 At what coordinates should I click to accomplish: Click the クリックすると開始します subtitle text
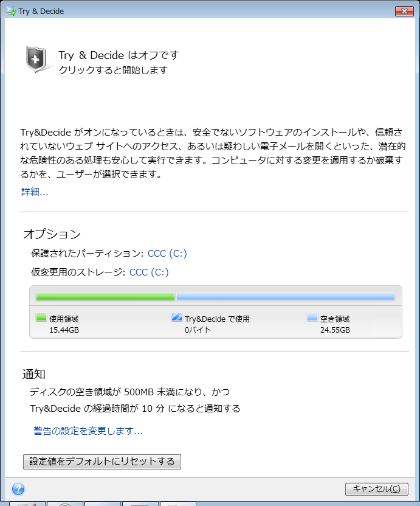113,70
